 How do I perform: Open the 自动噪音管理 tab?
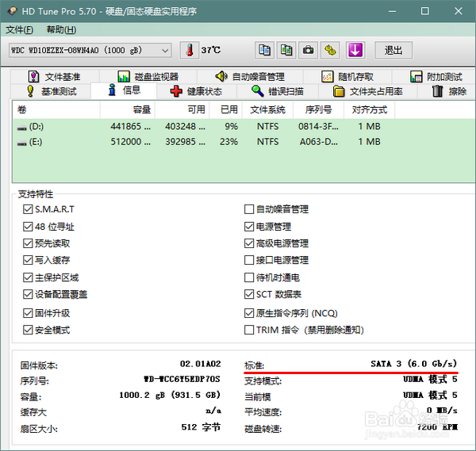click(x=250, y=76)
